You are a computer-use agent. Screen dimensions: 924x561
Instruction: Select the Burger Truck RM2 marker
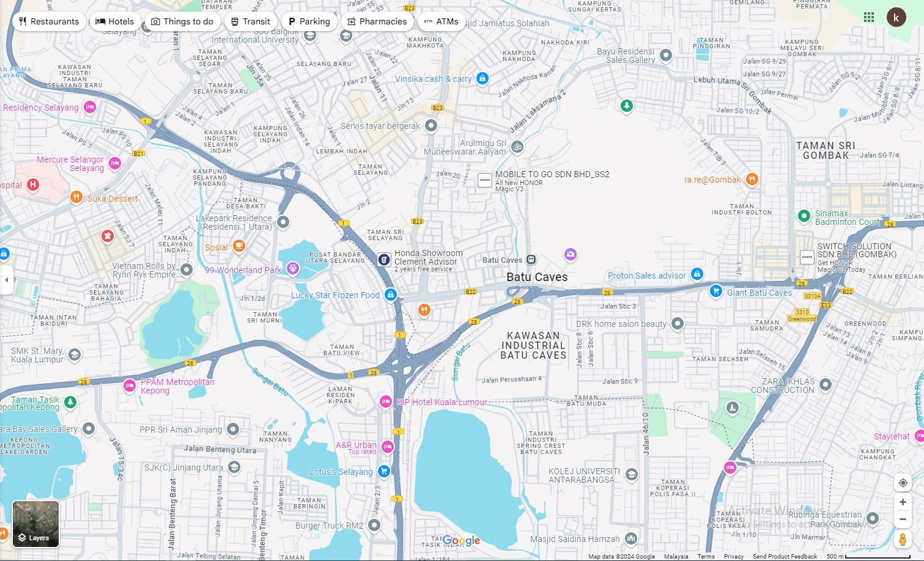click(374, 525)
